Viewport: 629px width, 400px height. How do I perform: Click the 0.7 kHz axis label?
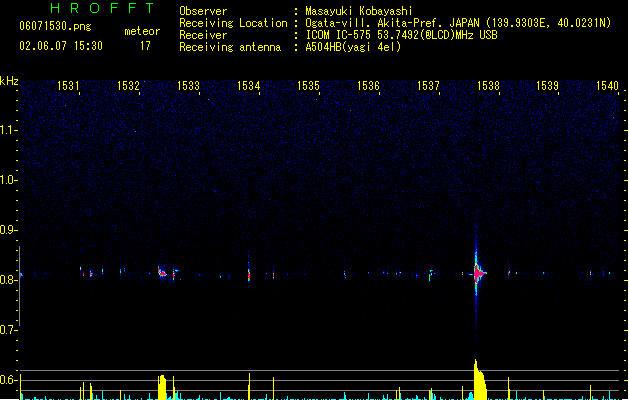(x=8, y=330)
